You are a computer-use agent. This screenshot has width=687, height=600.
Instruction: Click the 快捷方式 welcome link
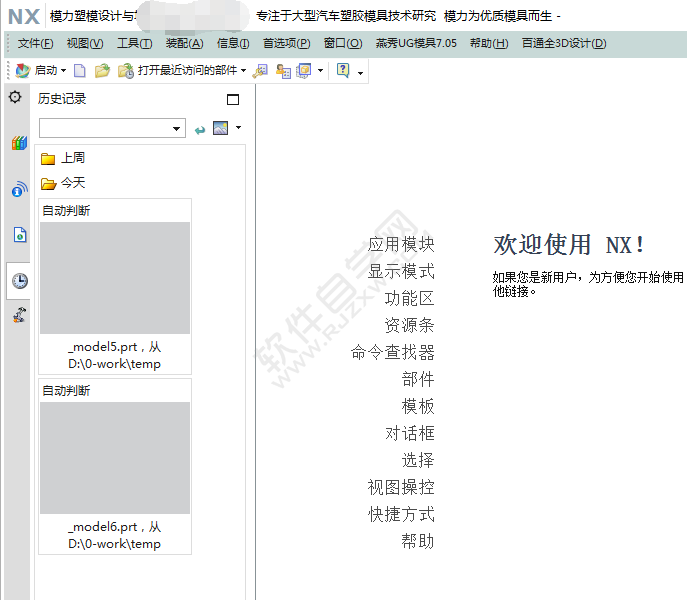click(x=400, y=514)
